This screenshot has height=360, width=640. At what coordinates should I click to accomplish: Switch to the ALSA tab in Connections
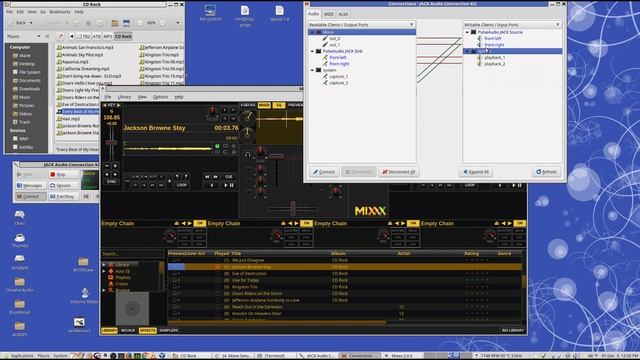[x=343, y=14]
